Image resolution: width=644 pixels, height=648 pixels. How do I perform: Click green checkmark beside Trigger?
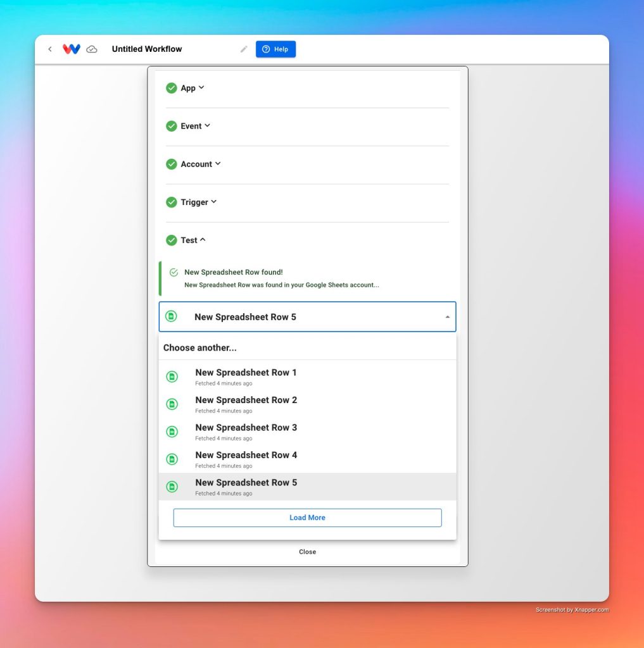tap(171, 202)
